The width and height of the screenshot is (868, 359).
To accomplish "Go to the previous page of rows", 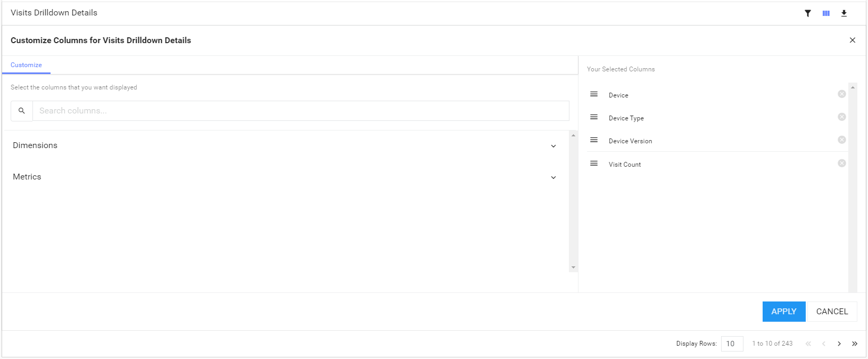I will point(824,344).
